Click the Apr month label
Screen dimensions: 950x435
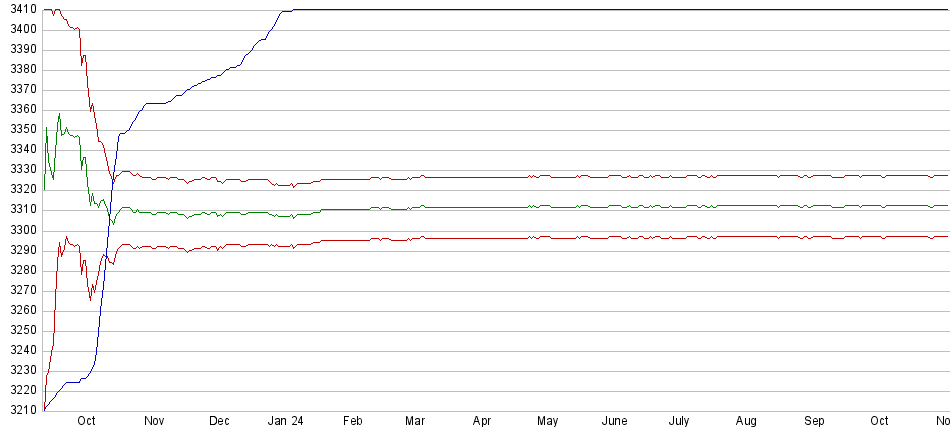pos(482,422)
